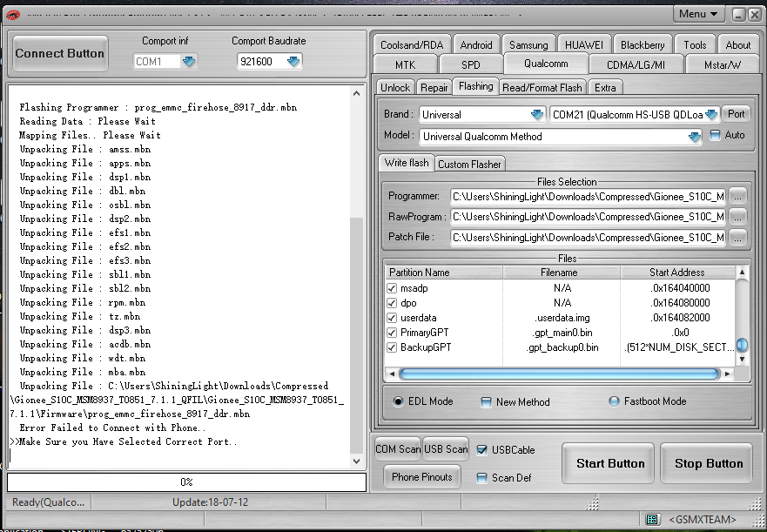This screenshot has width=767, height=532.
Task: Open the Read/Format Flash sub-tab
Action: (542, 88)
